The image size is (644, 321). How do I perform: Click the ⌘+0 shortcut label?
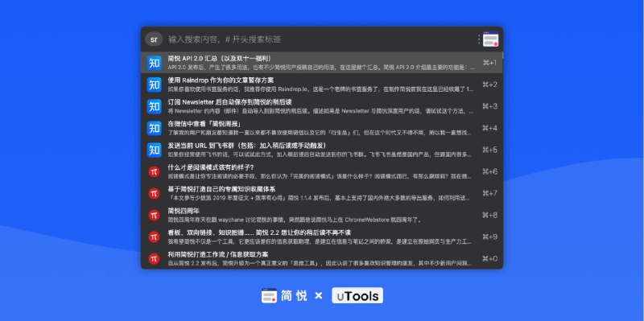coord(489,258)
